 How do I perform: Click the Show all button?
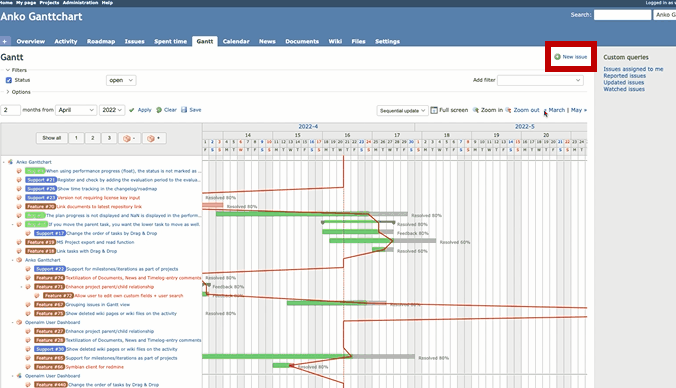pyautogui.click(x=52, y=138)
